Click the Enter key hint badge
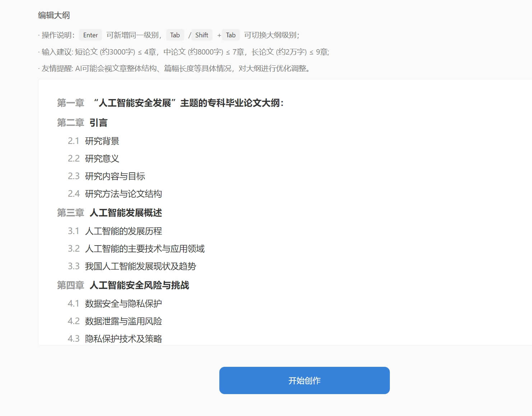This screenshot has height=416, width=532. tap(90, 35)
